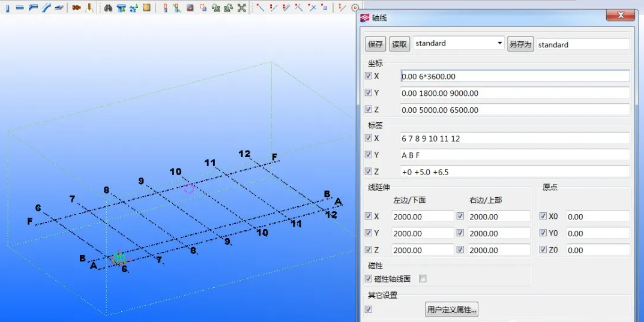This screenshot has width=644, height=322.
Task: Toggle the 磁性轴线面 checkbox
Action: coord(369,279)
